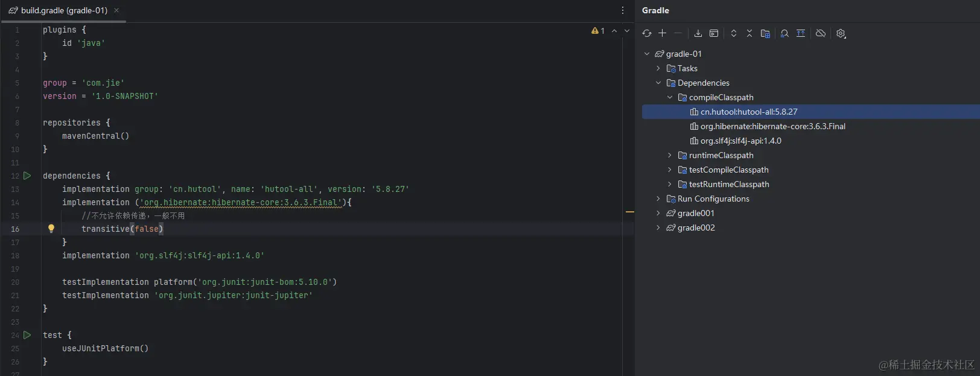This screenshot has width=980, height=376.
Task: Select the testCompileClasspath label
Action: click(729, 170)
